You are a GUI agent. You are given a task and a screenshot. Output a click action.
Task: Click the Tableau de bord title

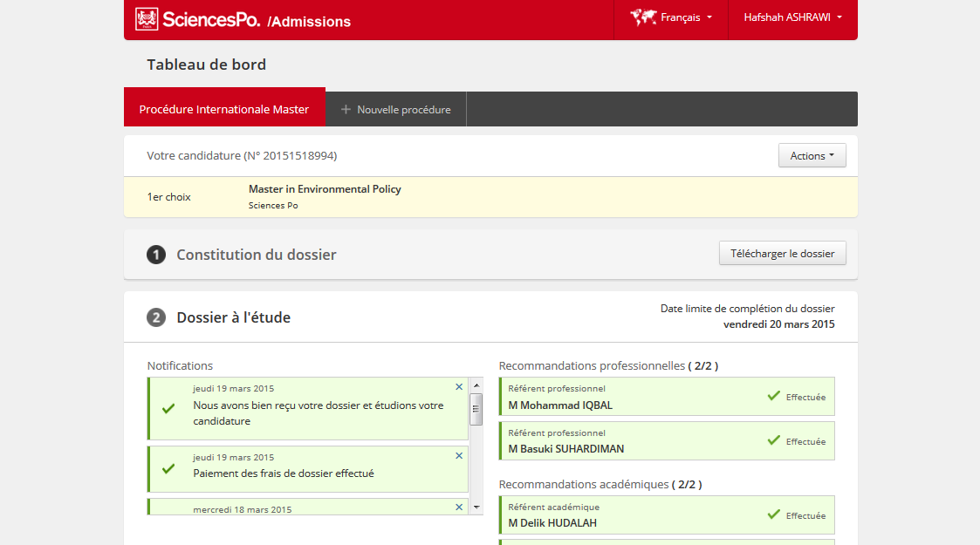click(206, 65)
